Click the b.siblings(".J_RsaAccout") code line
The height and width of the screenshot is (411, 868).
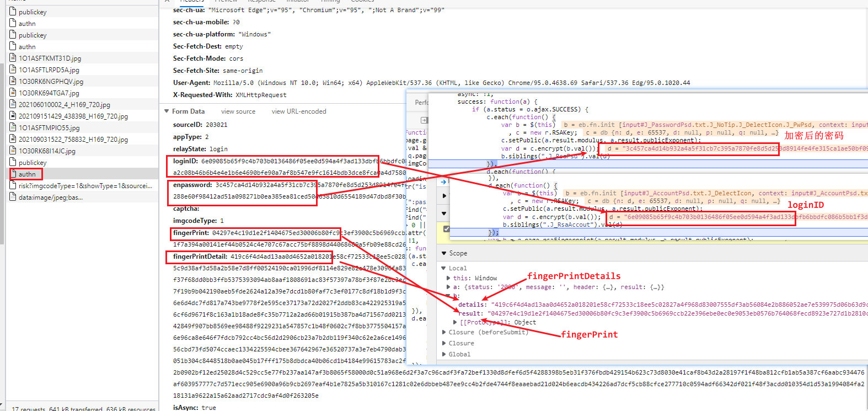click(x=562, y=225)
